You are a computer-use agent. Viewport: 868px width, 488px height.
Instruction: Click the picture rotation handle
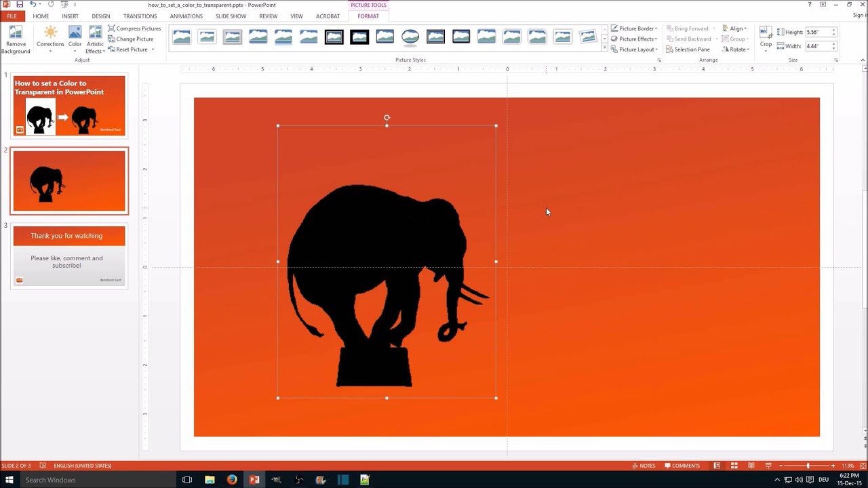387,118
